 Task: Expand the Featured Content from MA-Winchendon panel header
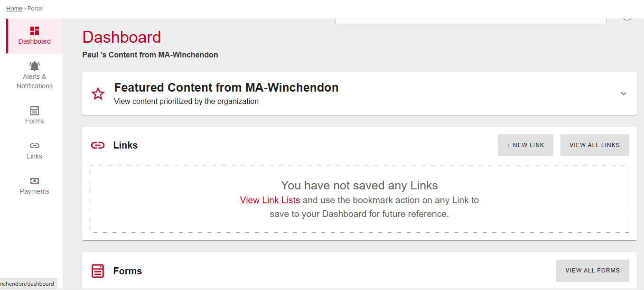pyautogui.click(x=226, y=88)
